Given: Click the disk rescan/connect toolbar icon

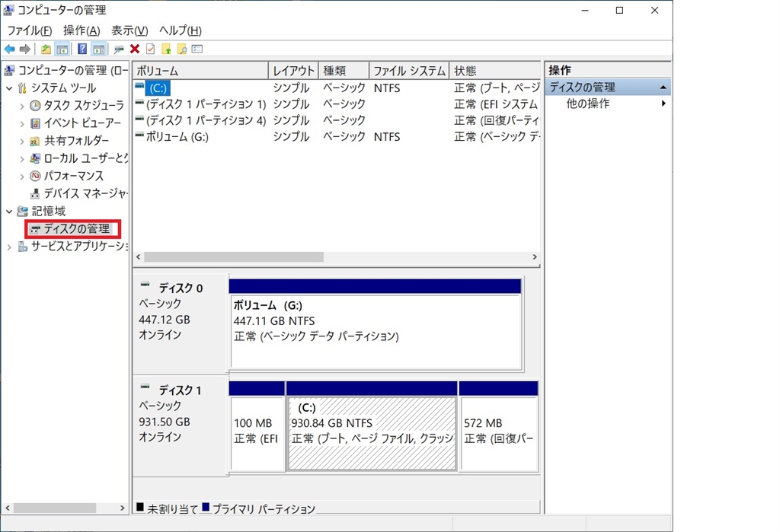Looking at the screenshot, I should click(x=118, y=49).
